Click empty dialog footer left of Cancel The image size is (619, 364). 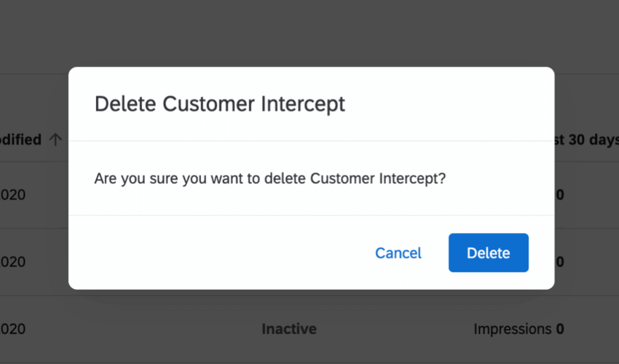tap(218, 253)
